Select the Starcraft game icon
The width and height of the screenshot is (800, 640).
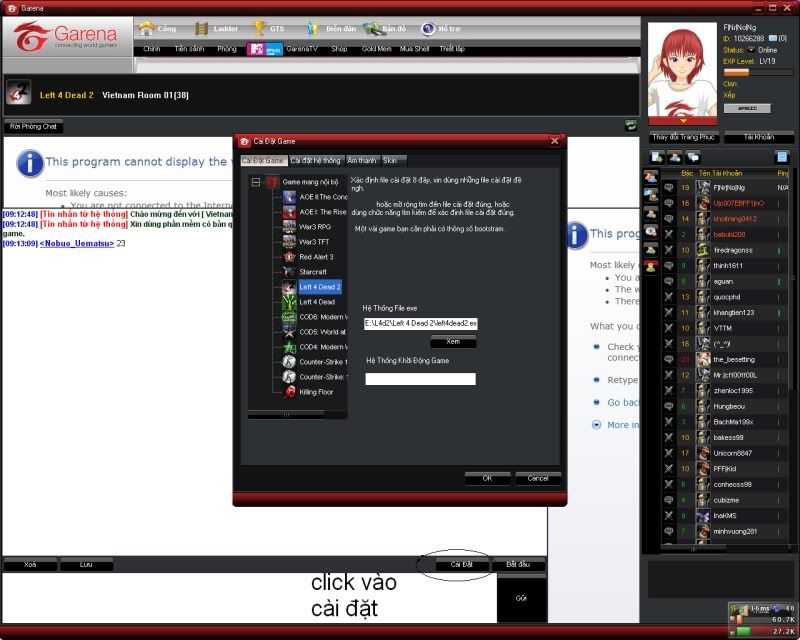(289, 272)
